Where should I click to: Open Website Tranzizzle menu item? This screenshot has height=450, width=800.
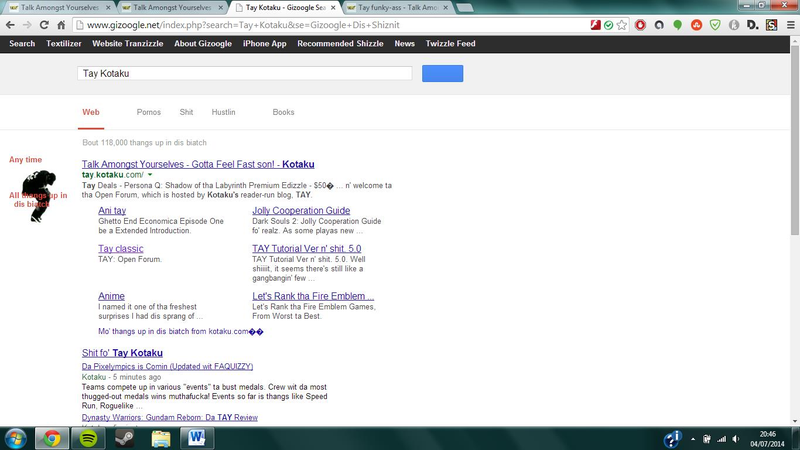128,44
